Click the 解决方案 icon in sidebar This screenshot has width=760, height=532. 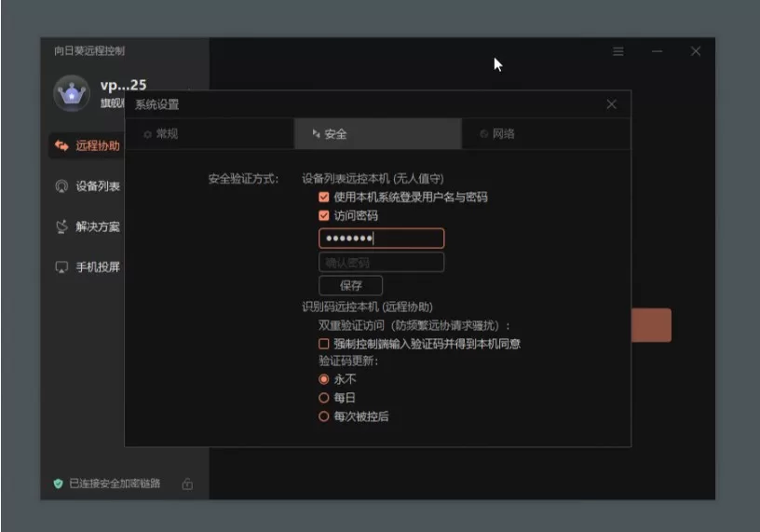click(61, 226)
